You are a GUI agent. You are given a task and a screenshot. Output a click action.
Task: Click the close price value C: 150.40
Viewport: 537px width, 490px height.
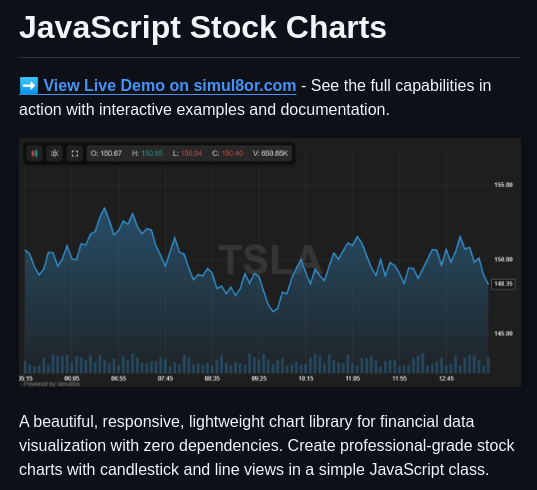click(x=227, y=153)
